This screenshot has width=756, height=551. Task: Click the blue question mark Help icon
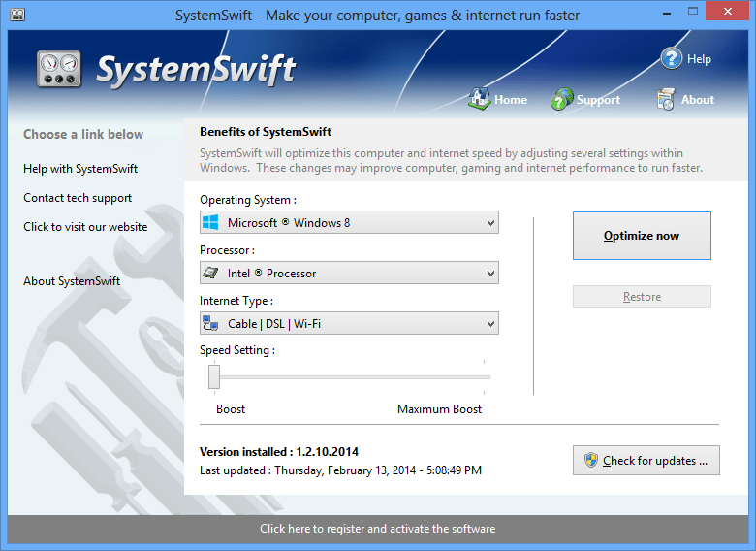(x=671, y=59)
